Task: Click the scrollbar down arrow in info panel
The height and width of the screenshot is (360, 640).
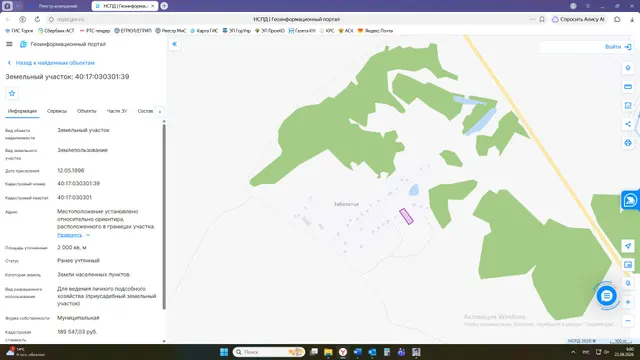Action: (x=164, y=341)
